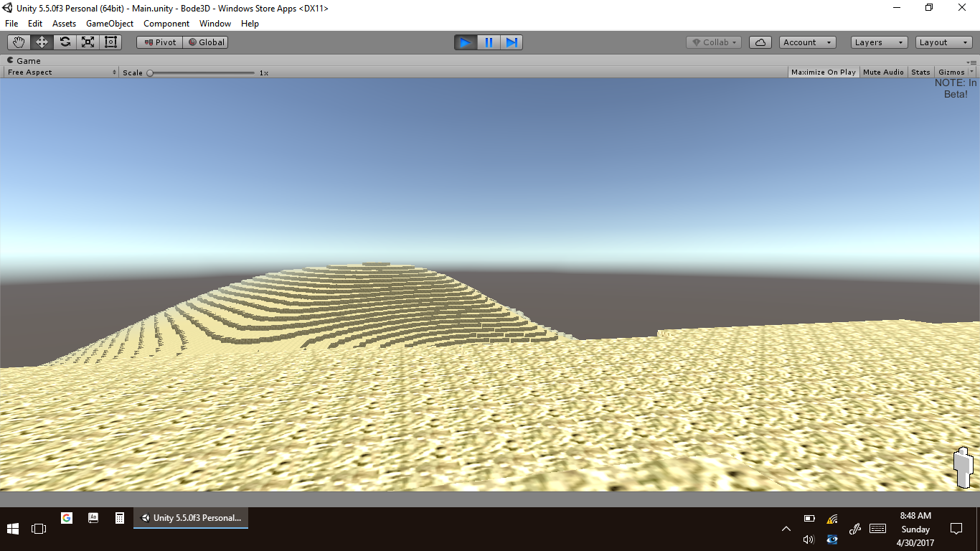The height and width of the screenshot is (551, 980).
Task: Toggle Global/Local handle rotation
Action: (x=206, y=42)
